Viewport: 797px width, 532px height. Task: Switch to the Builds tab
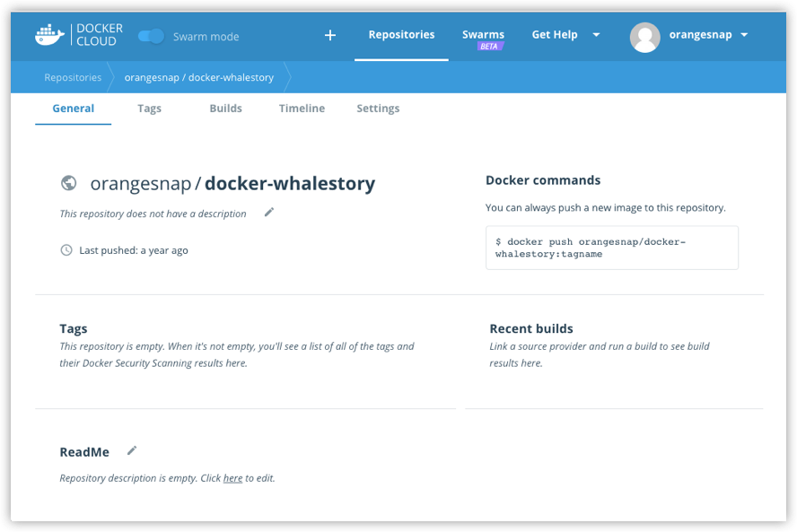225,108
